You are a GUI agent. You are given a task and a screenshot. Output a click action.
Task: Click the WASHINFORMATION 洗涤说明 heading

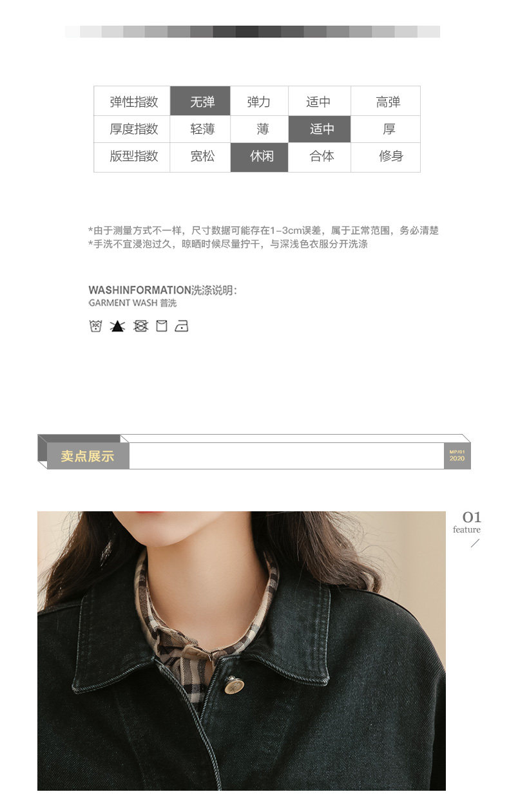(x=162, y=290)
